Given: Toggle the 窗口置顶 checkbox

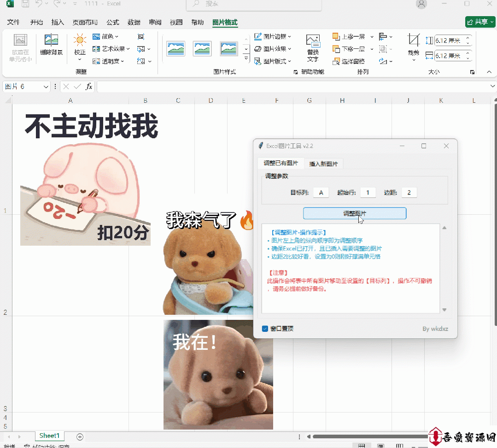Looking at the screenshot, I should click(265, 329).
